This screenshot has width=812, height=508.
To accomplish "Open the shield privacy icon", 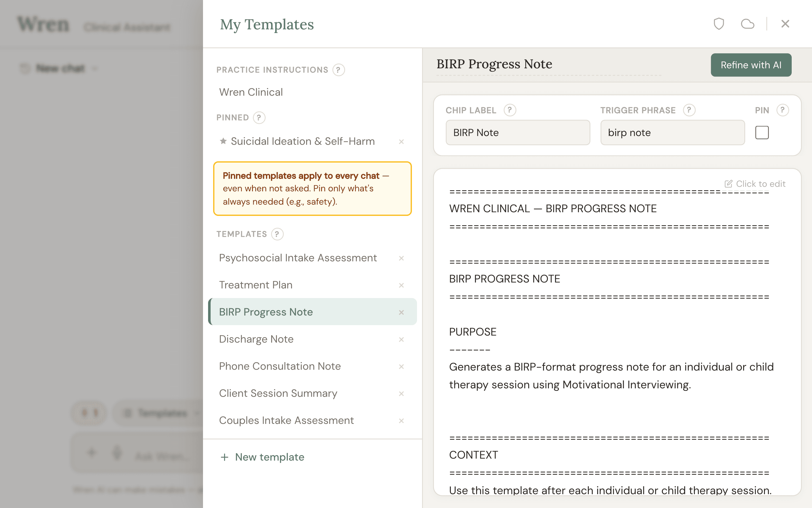I will click(x=719, y=24).
